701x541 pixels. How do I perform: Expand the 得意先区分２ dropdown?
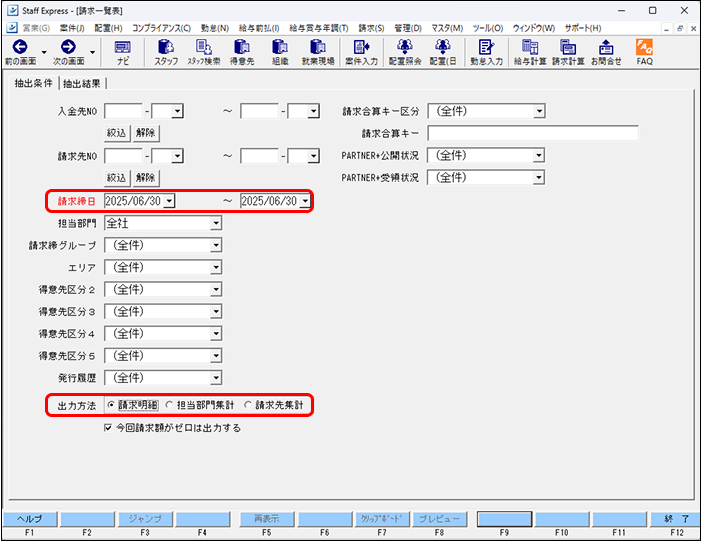[x=216, y=289]
